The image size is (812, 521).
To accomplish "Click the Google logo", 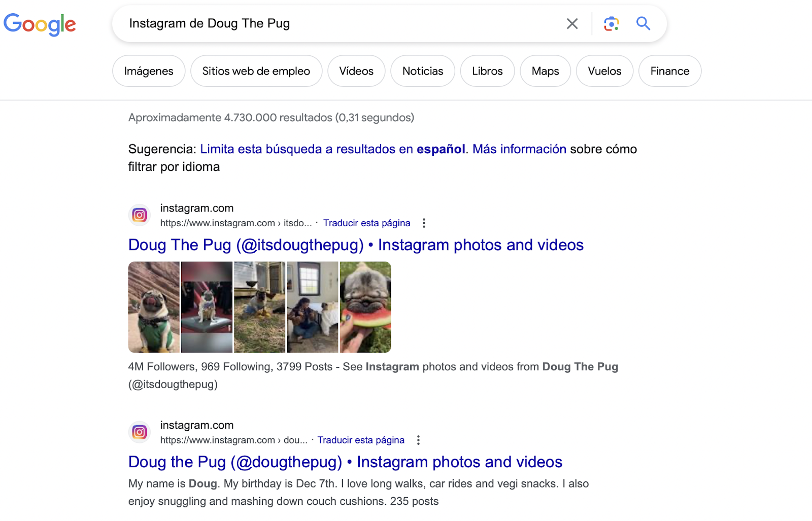I will click(x=40, y=24).
